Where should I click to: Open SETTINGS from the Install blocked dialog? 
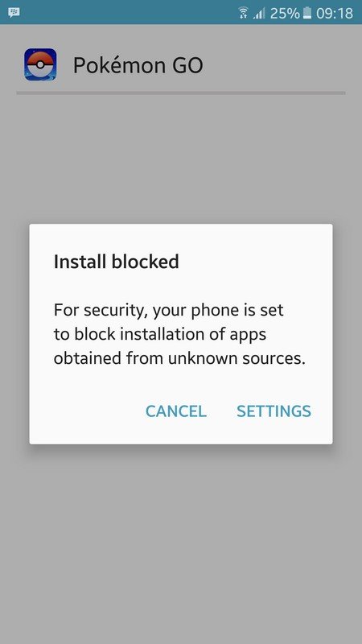[274, 411]
